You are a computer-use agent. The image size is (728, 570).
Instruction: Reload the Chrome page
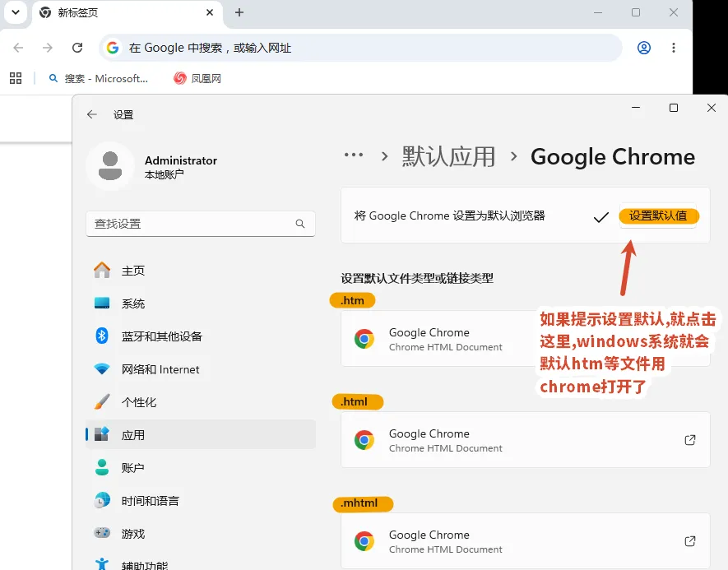click(x=77, y=48)
